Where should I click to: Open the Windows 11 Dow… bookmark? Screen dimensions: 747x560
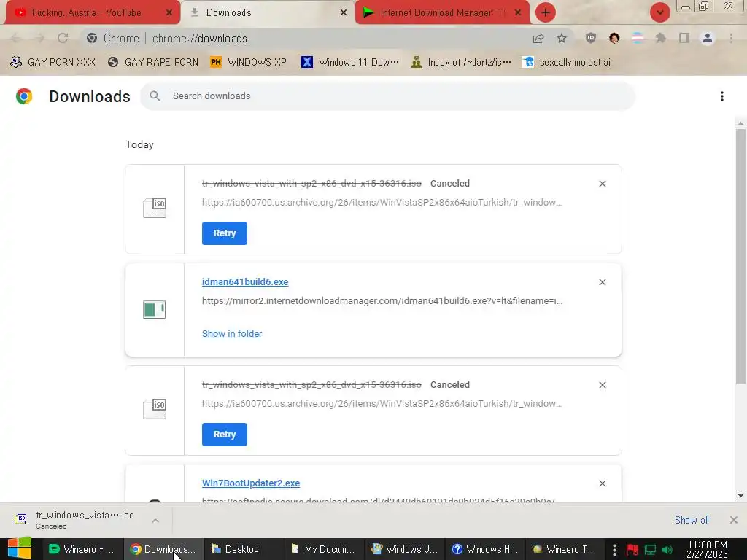pos(350,63)
